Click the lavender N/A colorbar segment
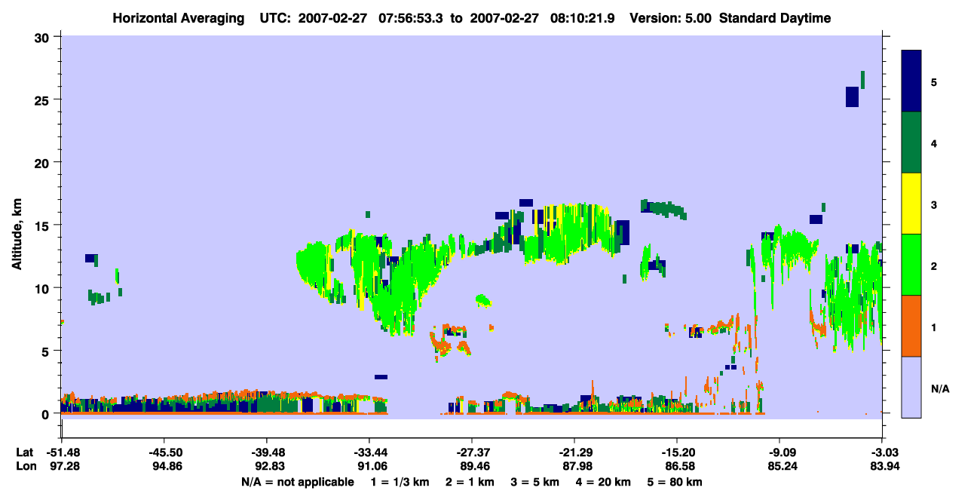This screenshot has height=503, width=980. pyautogui.click(x=911, y=387)
